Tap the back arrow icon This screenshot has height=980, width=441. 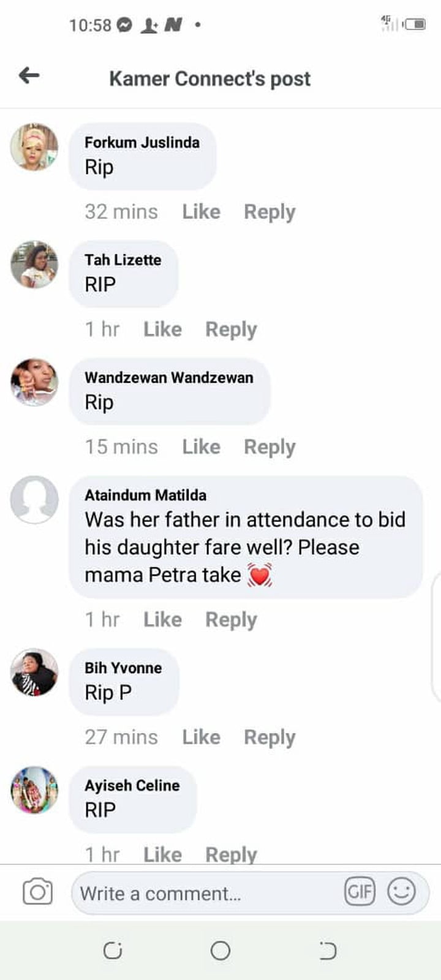pos(29,75)
